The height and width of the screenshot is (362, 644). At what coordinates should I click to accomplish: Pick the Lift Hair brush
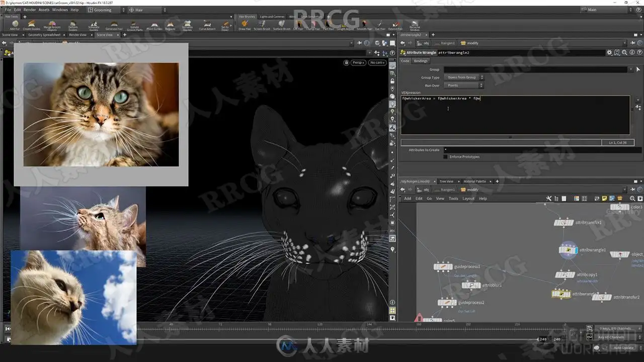tap(298, 26)
